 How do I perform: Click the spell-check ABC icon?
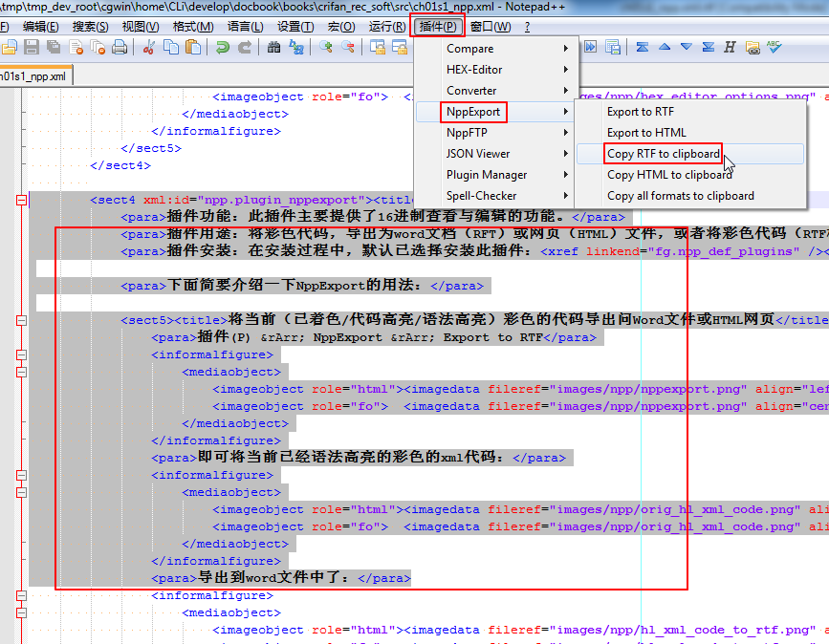click(774, 47)
